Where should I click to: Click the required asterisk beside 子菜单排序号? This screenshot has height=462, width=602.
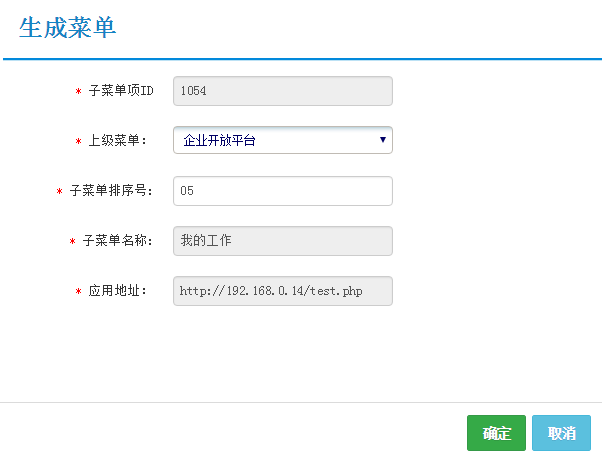(59, 192)
